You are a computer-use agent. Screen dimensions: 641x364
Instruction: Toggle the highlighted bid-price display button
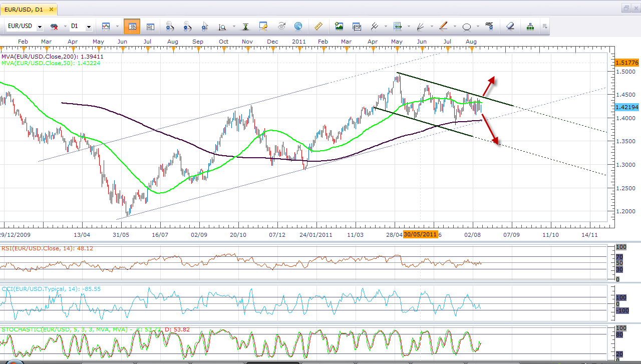[x=132, y=26]
